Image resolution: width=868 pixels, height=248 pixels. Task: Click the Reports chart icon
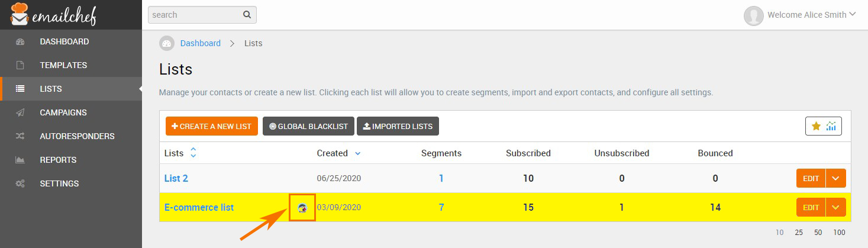tap(20, 160)
